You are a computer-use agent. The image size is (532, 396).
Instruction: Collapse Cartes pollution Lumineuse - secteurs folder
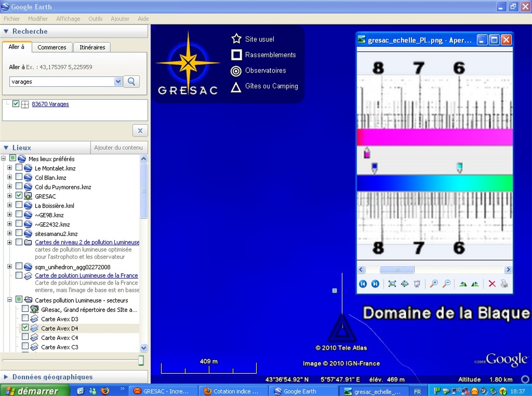(10, 300)
